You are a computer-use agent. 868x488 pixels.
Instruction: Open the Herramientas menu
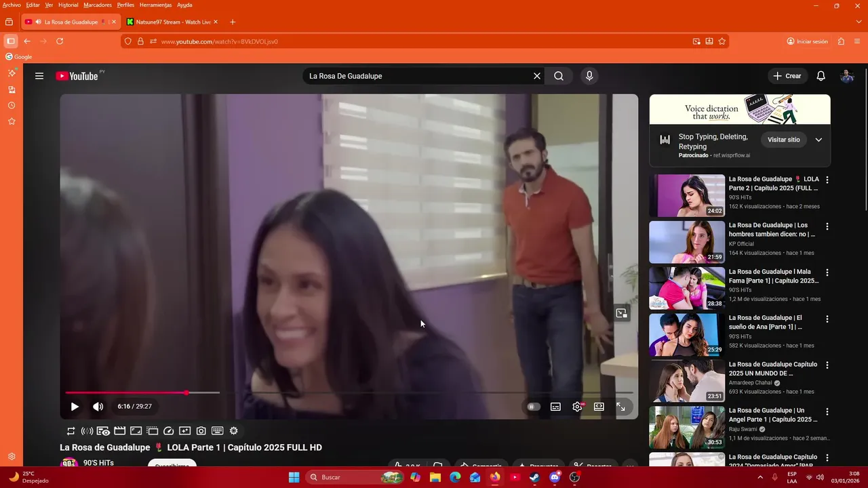[154, 5]
